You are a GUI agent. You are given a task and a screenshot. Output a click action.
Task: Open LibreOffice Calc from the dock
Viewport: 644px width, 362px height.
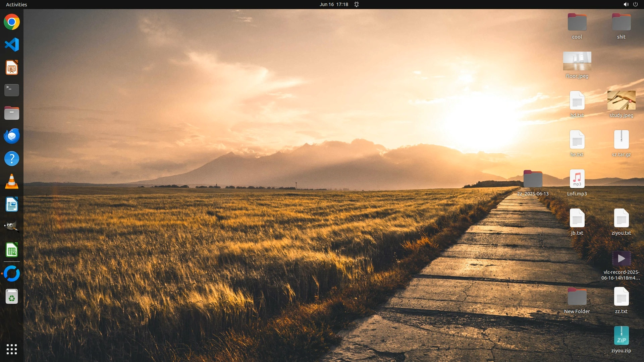point(12,250)
